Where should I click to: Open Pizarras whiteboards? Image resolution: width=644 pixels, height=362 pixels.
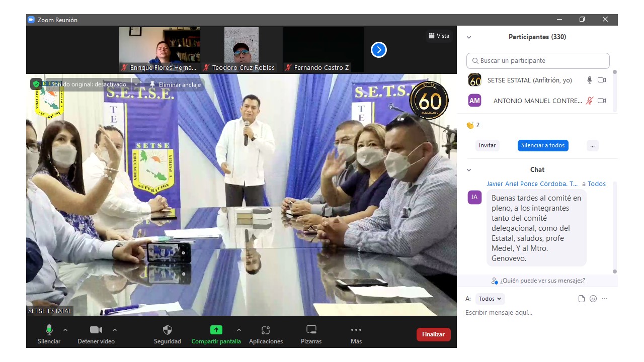coord(311,334)
